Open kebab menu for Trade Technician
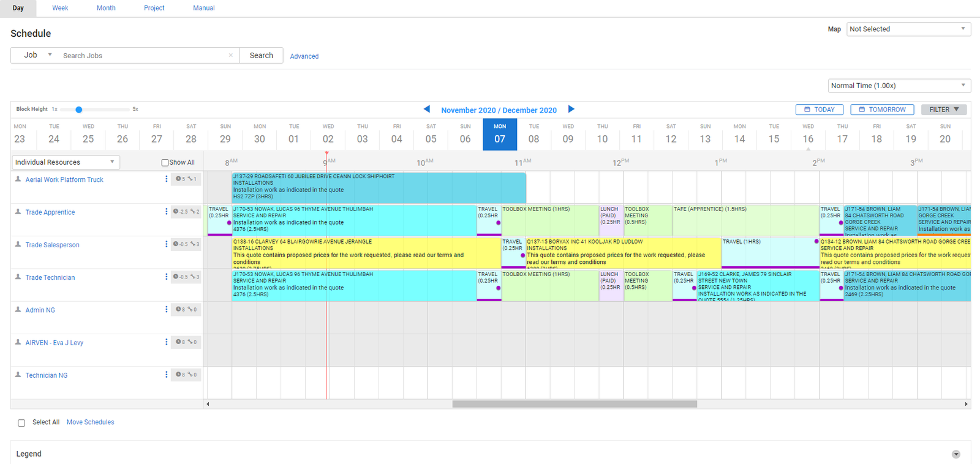The image size is (980, 464). click(166, 277)
